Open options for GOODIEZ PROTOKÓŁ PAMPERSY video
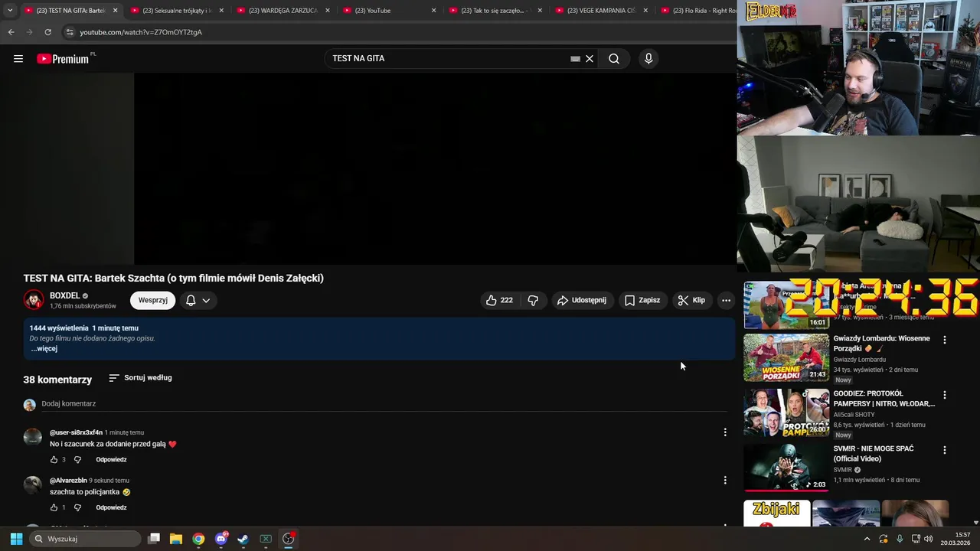Image resolution: width=980 pixels, height=551 pixels. click(x=944, y=395)
